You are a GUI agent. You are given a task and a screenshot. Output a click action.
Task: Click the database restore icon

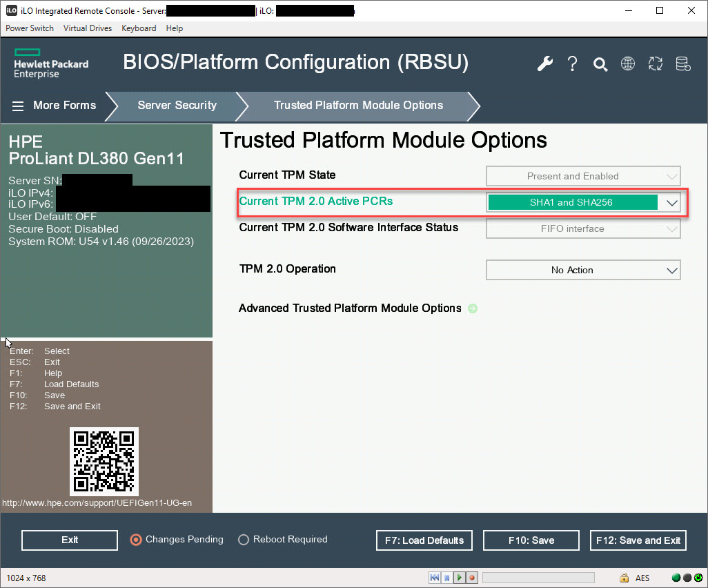pos(683,64)
